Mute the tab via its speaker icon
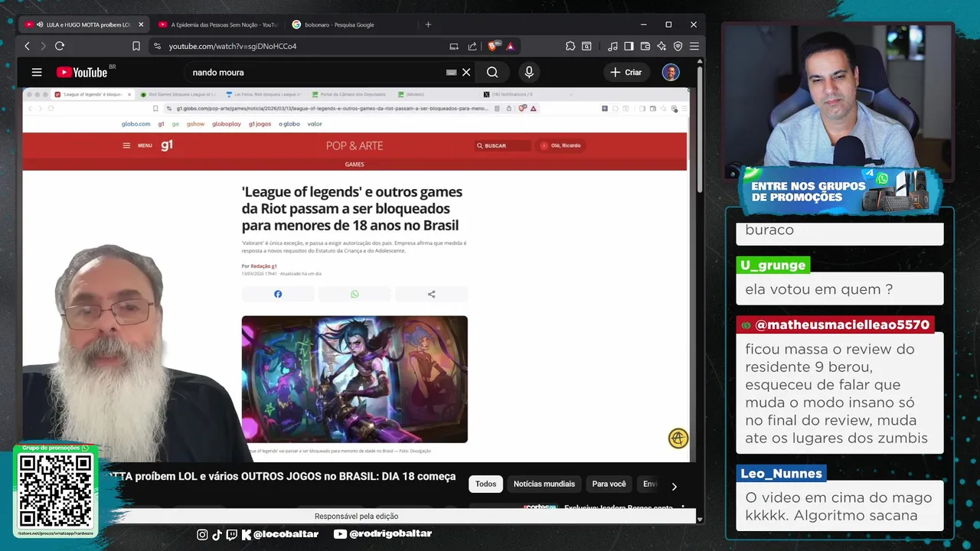The height and width of the screenshot is (551, 980). pyautogui.click(x=39, y=24)
